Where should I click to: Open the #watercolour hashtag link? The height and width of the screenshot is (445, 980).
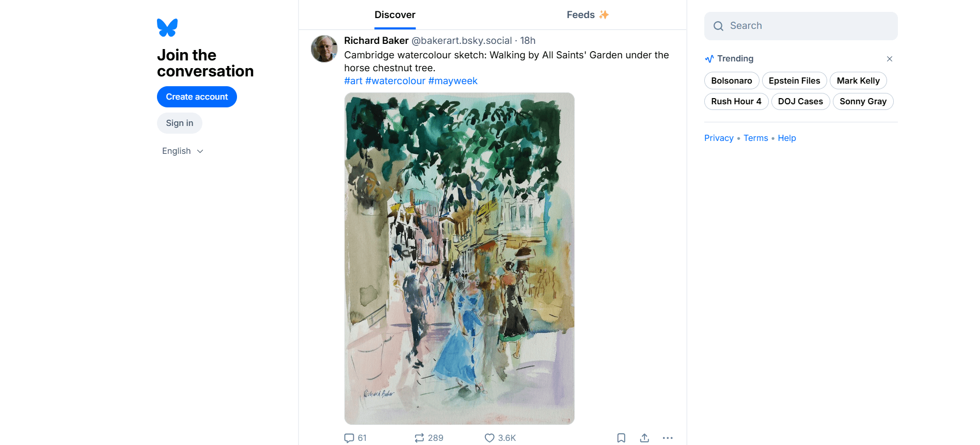[x=395, y=81]
